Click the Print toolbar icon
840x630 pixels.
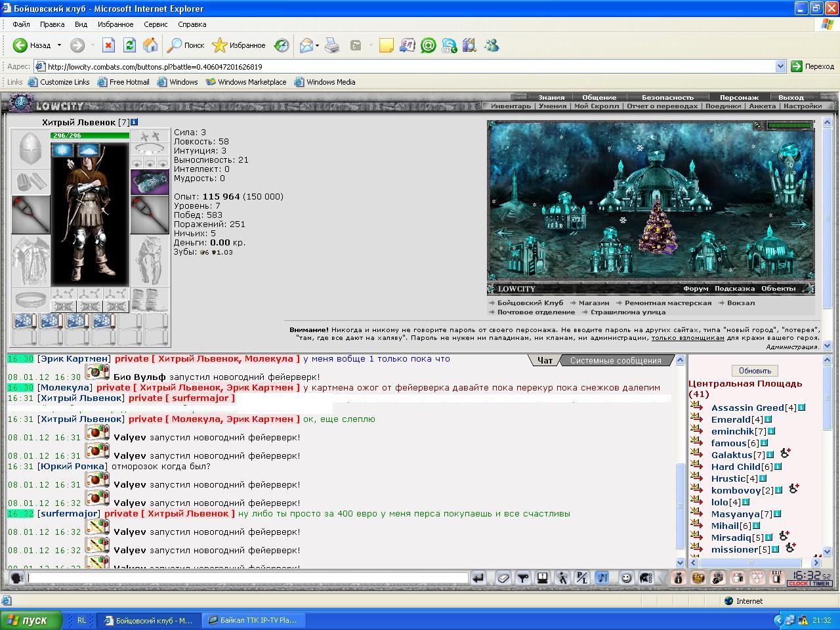[x=333, y=45]
